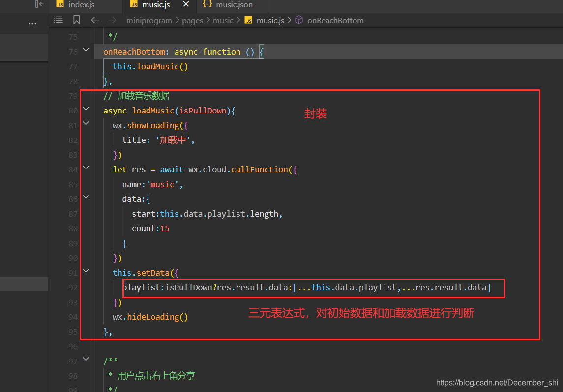
Task: Click 'wx.hideLoading()' on line 94
Action: coord(150,317)
